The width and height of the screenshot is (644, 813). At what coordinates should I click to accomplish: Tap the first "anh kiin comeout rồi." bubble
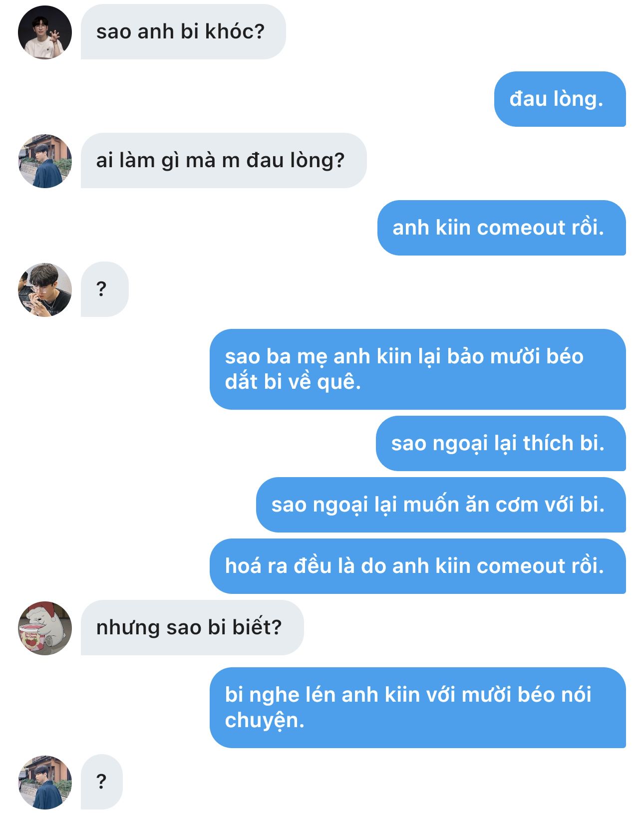pyautogui.click(x=501, y=228)
